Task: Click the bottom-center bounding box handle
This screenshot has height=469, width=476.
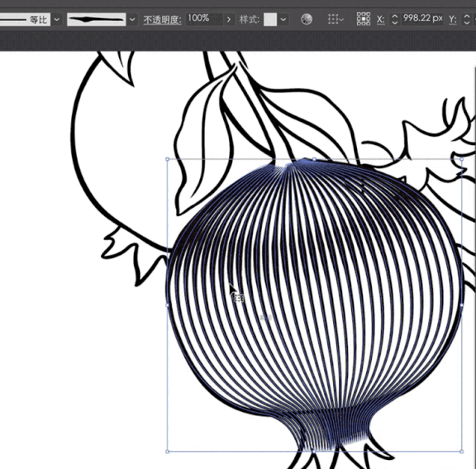Action: (x=314, y=450)
